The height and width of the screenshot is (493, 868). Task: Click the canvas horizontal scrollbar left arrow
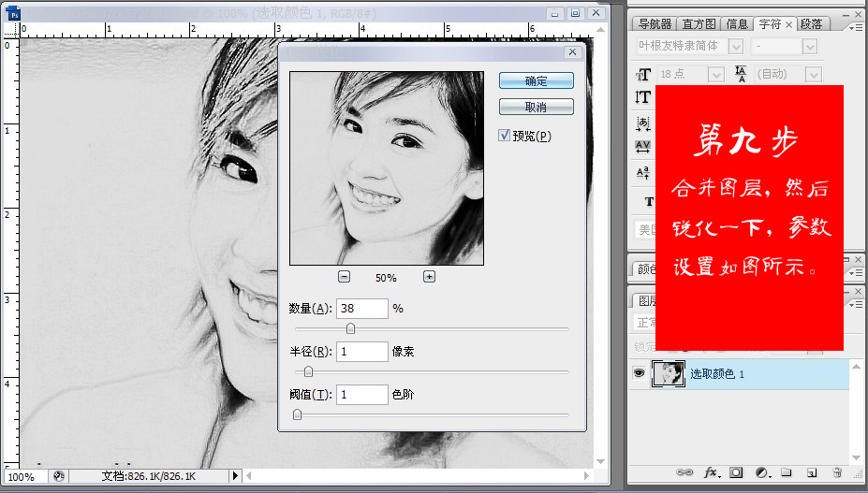pos(248,475)
